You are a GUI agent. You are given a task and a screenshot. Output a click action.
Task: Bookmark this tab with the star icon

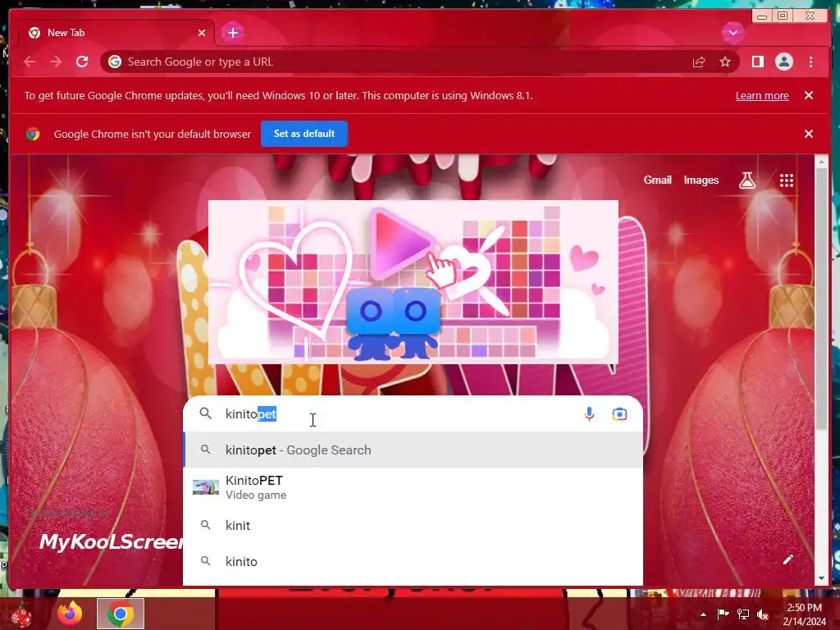pos(725,62)
